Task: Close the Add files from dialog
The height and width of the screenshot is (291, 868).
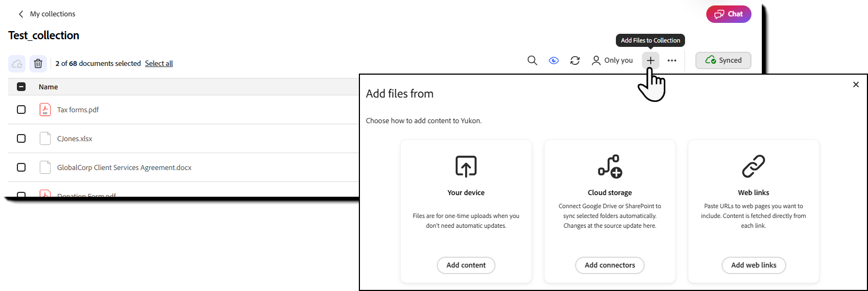Action: point(856,84)
